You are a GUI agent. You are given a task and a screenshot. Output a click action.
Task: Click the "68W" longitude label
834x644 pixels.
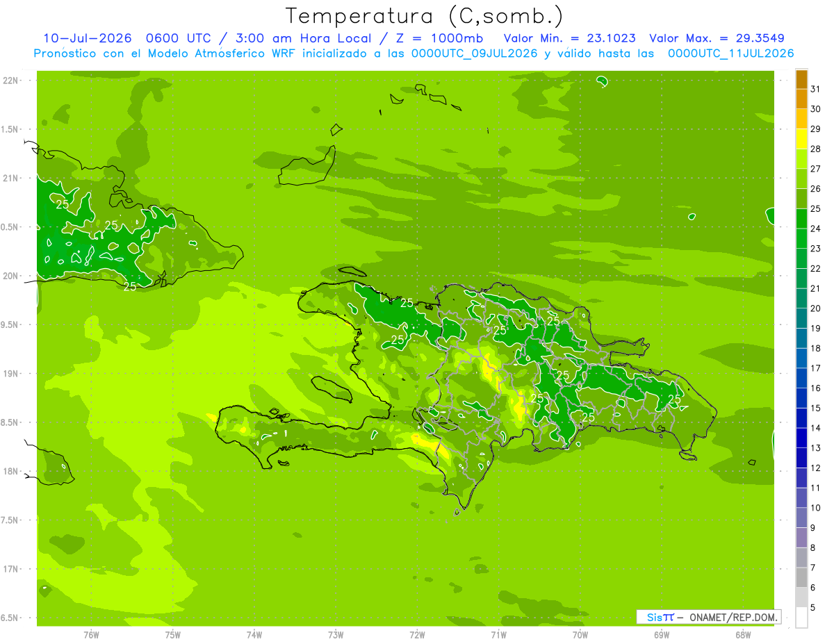pos(743,635)
